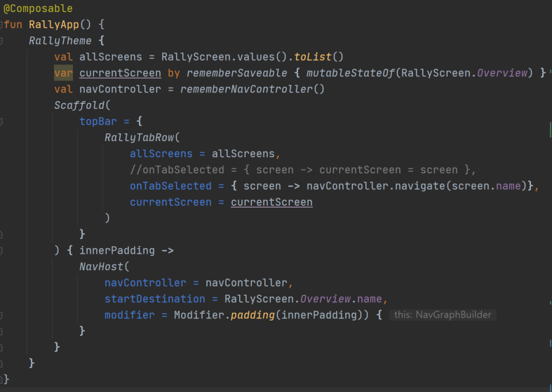Click the blue navController parameter name in NavHost
Screen dimensions: 552x392
(145, 283)
